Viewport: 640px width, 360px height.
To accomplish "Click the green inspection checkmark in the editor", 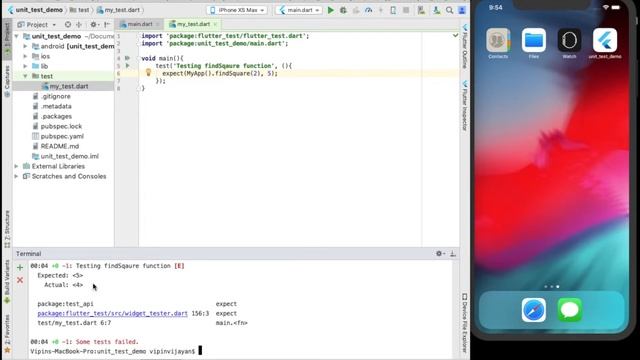I will [455, 36].
